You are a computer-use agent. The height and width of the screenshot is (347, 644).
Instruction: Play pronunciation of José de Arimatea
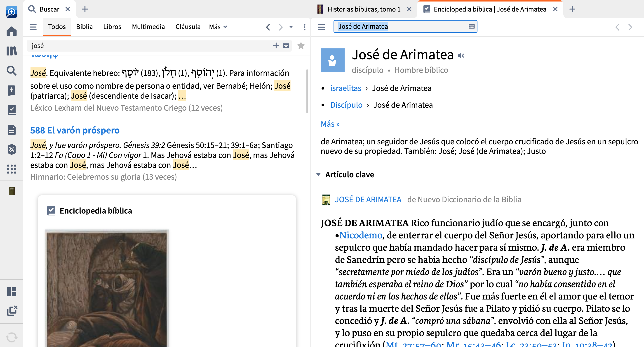point(461,56)
